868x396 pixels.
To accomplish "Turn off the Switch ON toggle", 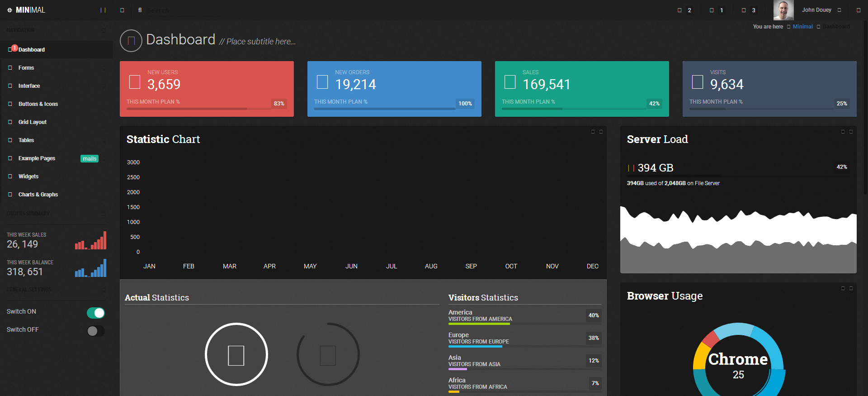I will click(96, 313).
